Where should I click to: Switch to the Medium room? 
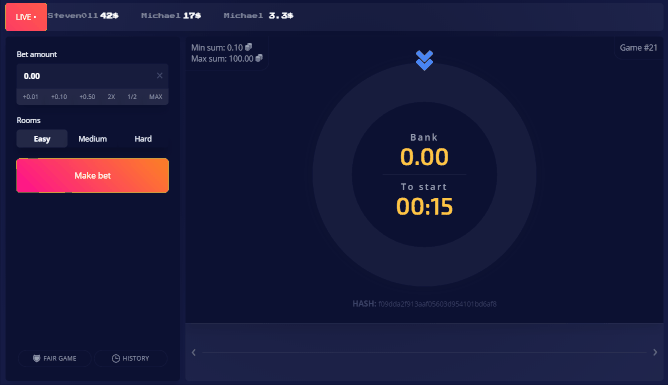tap(92, 139)
